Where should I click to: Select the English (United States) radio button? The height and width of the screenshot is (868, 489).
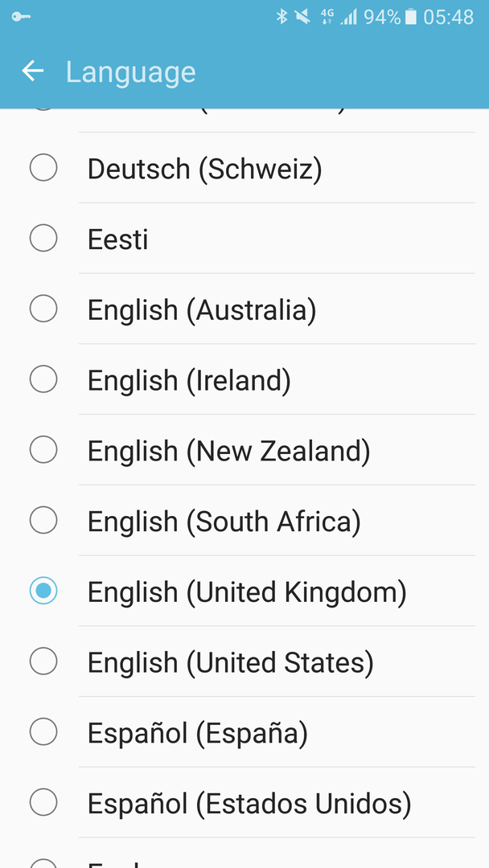click(x=43, y=661)
